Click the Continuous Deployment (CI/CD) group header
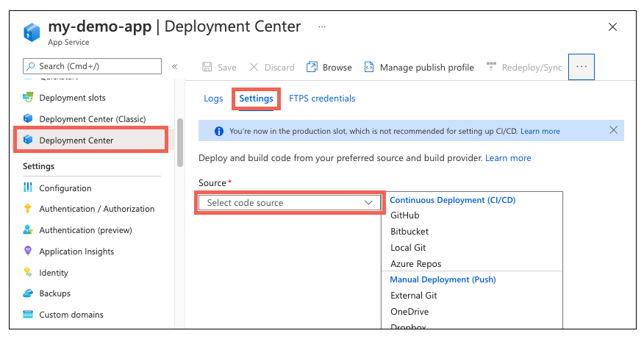 click(x=452, y=200)
